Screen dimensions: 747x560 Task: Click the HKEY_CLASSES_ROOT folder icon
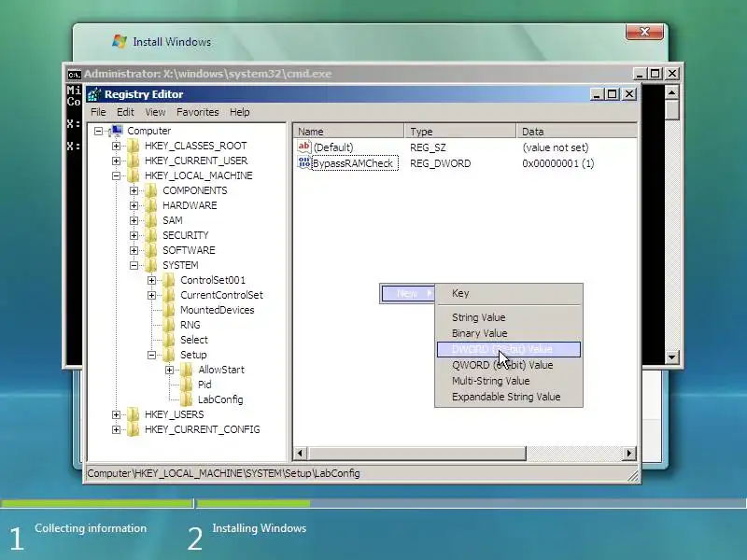134,146
